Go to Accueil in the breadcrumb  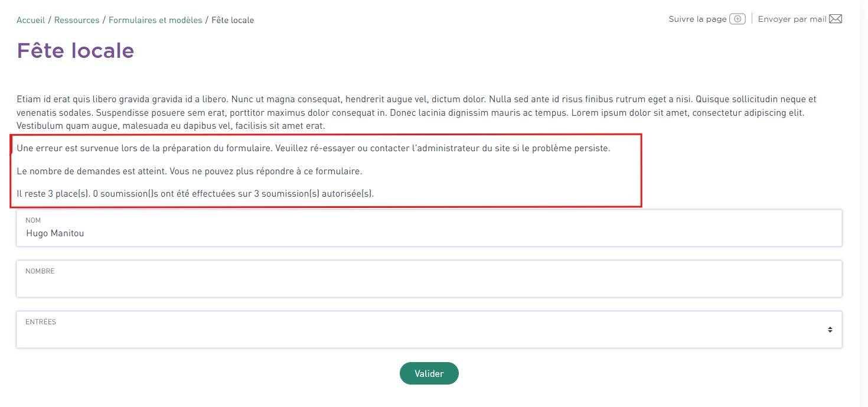[31, 20]
